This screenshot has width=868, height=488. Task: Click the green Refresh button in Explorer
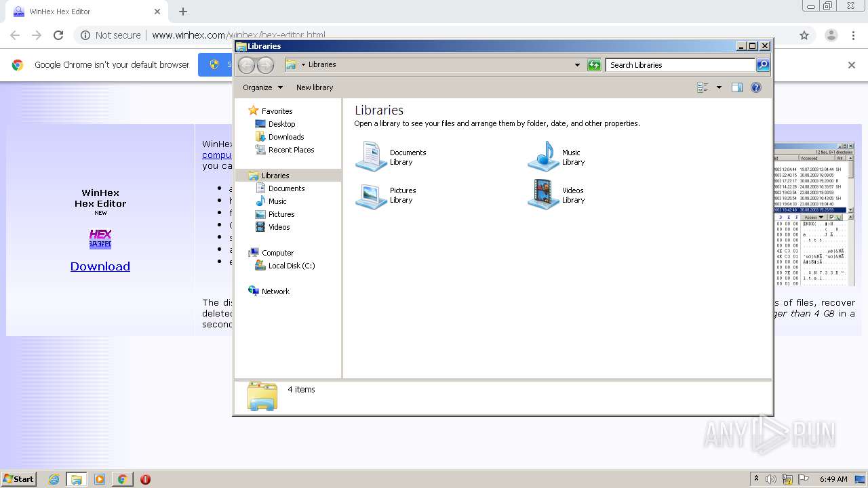coord(594,65)
